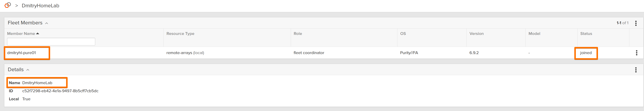
Task: Open the dmitryhl-pure01 row options menu
Action: (x=636, y=53)
